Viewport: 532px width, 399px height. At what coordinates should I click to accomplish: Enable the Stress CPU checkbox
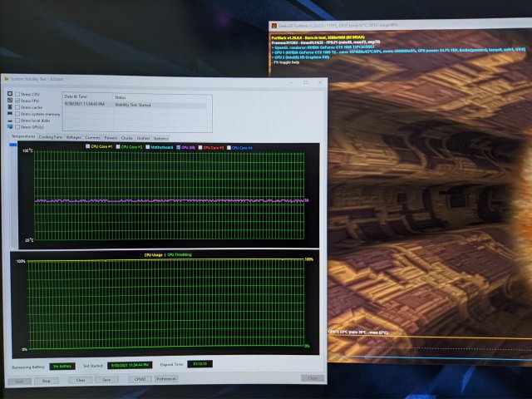point(17,94)
